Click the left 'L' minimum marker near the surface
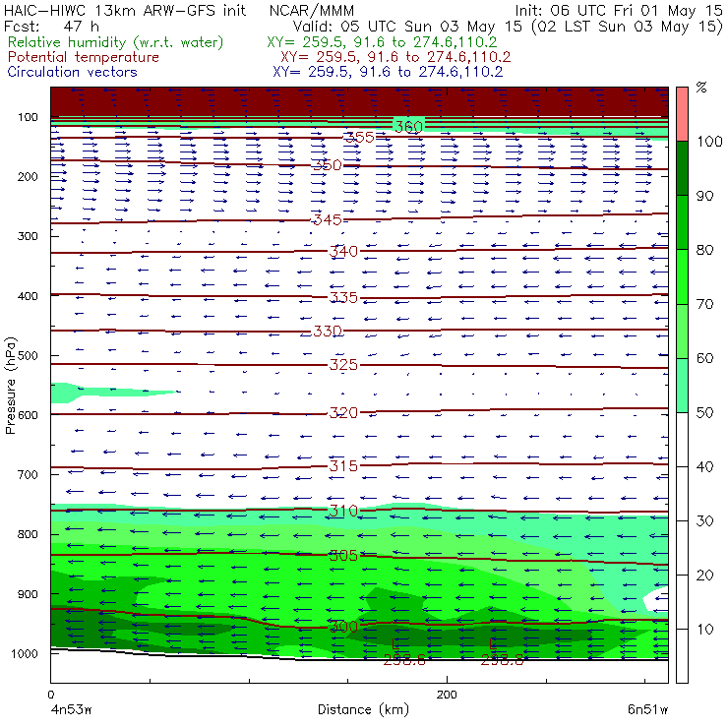728x728 pixels. tap(395, 644)
